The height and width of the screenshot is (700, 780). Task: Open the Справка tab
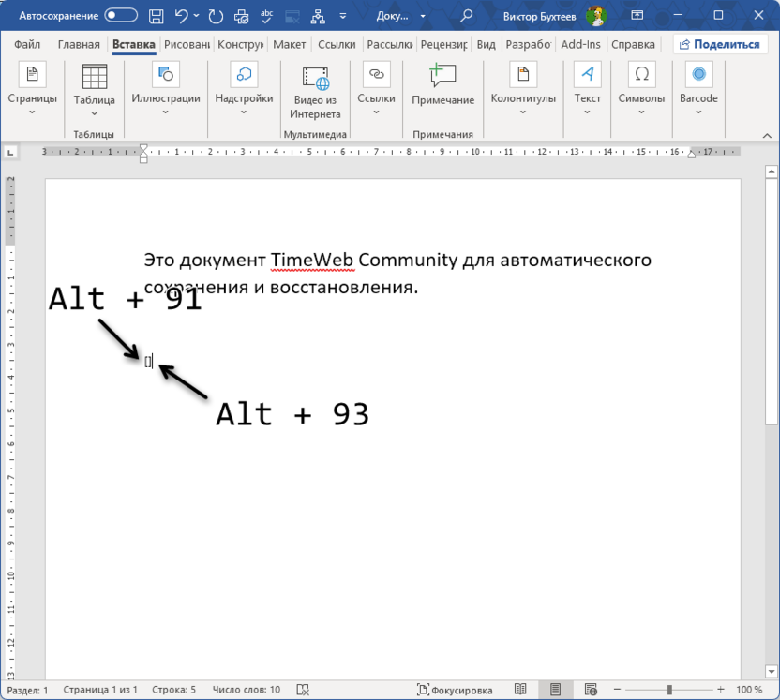click(x=633, y=44)
